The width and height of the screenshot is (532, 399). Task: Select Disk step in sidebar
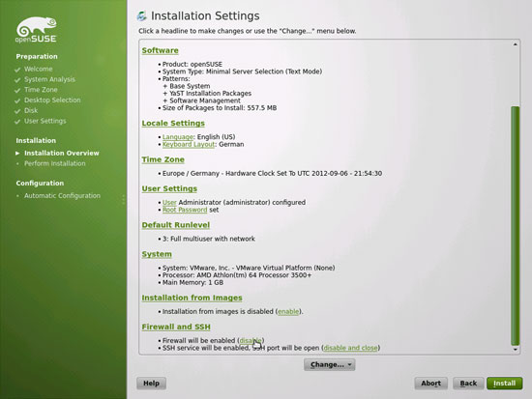[x=31, y=111]
